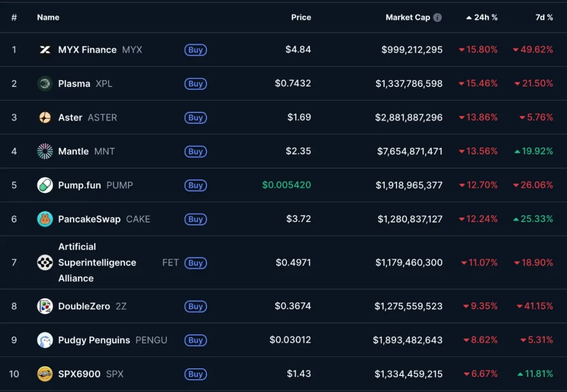Open the Market Cap info tooltip icon

coord(438,17)
